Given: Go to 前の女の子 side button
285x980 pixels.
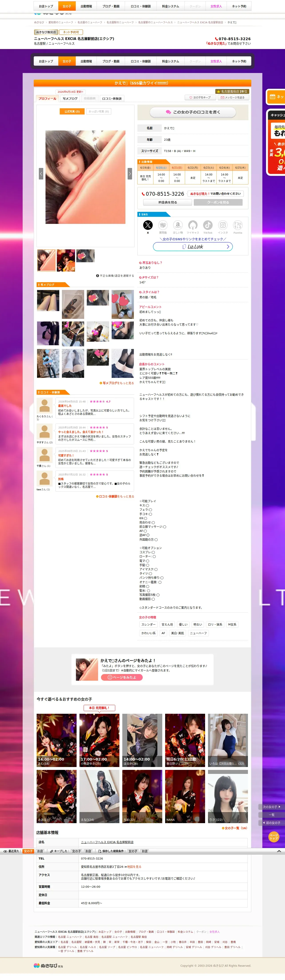Looking at the screenshot, I should point(271,822).
